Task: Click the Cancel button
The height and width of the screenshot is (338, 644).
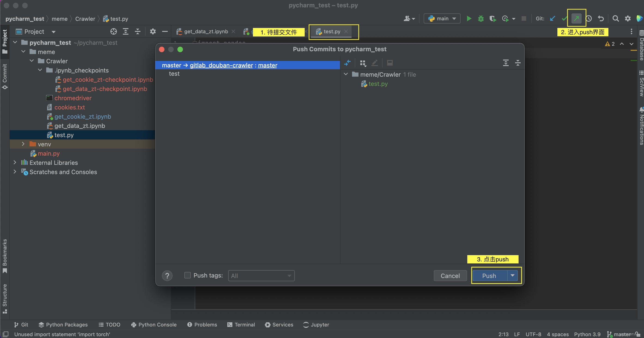Action: pyautogui.click(x=450, y=275)
